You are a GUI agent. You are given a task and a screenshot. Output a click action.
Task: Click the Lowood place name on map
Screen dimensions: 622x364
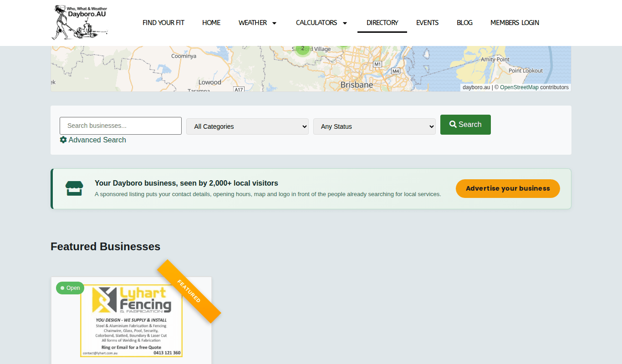click(x=210, y=82)
